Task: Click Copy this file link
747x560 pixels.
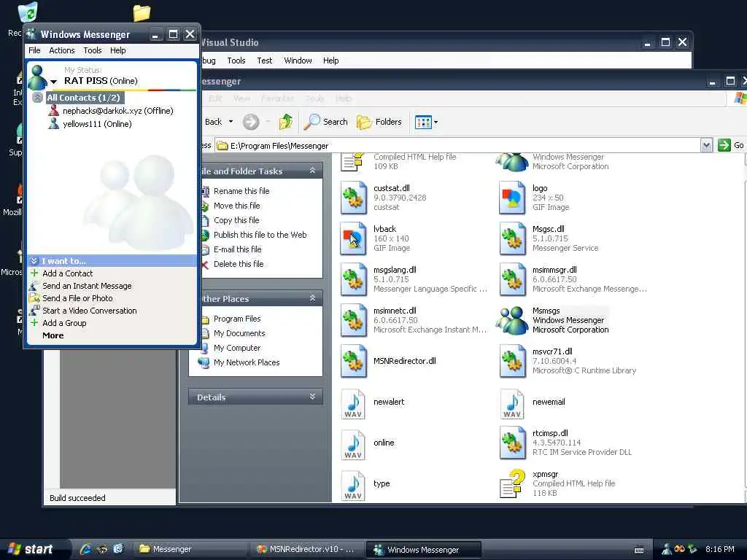Action: point(236,220)
